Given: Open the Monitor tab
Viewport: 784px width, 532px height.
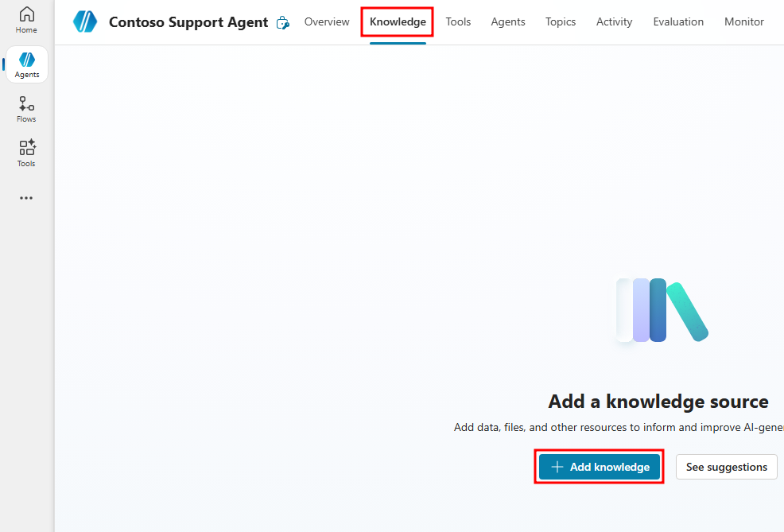Looking at the screenshot, I should coord(744,22).
